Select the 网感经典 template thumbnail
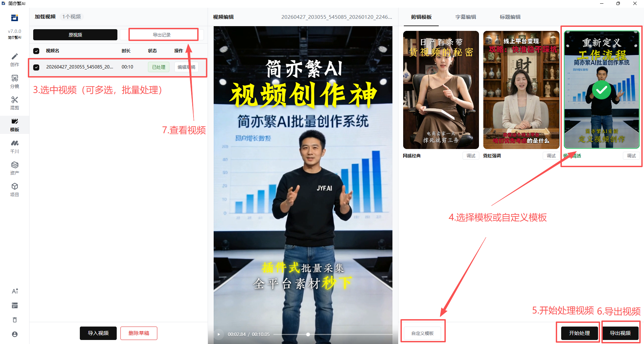The width and height of the screenshot is (644, 344). [x=441, y=90]
